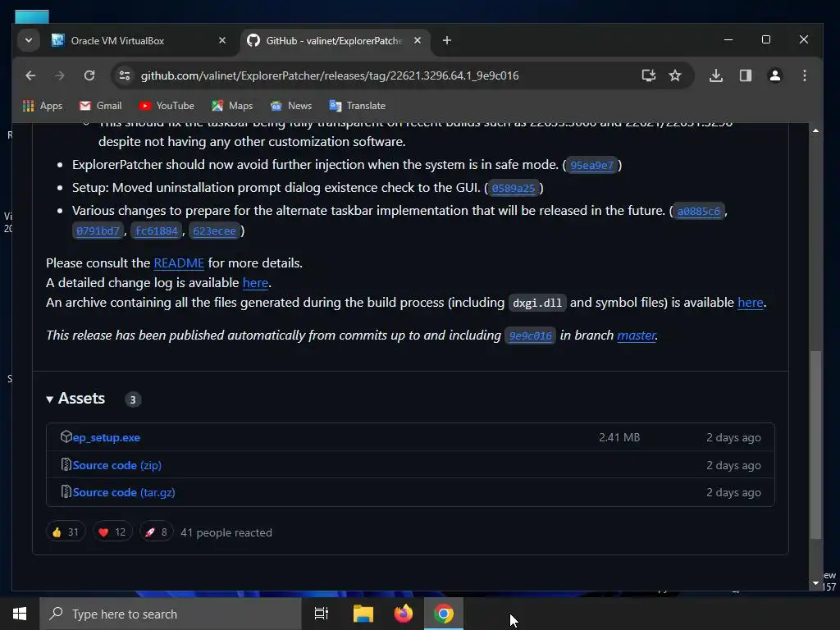
Task: Open the Apps bookmark
Action: [43, 106]
